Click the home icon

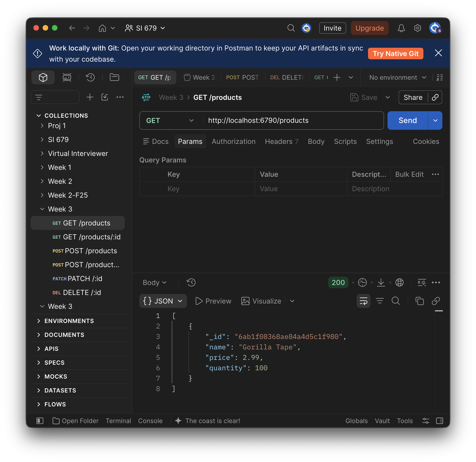pyautogui.click(x=102, y=28)
